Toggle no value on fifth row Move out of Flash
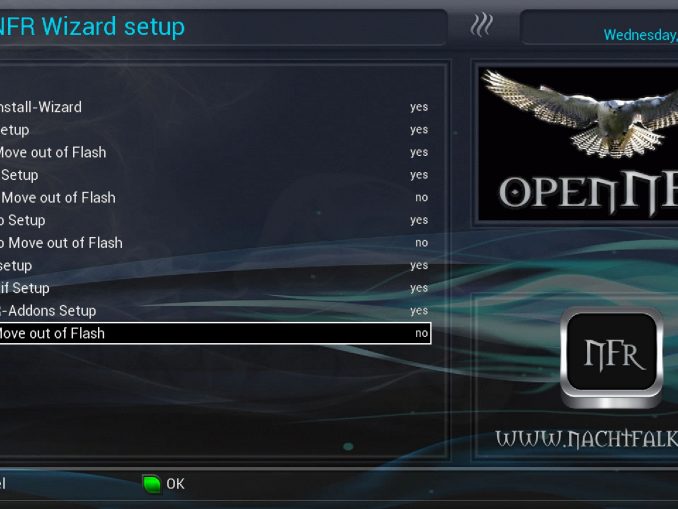Screen dimensions: 678x509 pyautogui.click(x=421, y=197)
